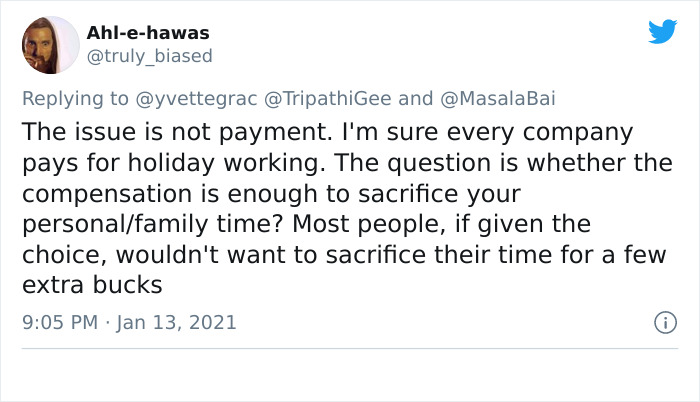Click the word 'compensation' in the tweet
This screenshot has height=402, width=700.
coord(107,194)
